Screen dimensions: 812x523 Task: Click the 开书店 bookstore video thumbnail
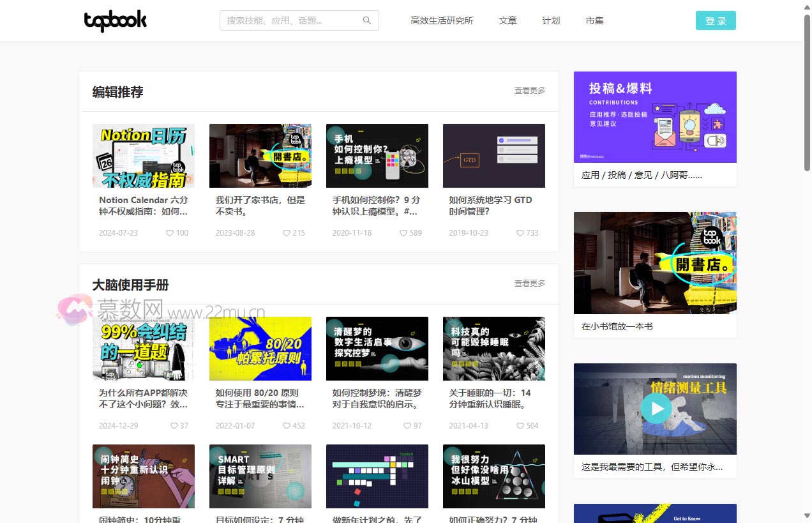click(x=260, y=155)
